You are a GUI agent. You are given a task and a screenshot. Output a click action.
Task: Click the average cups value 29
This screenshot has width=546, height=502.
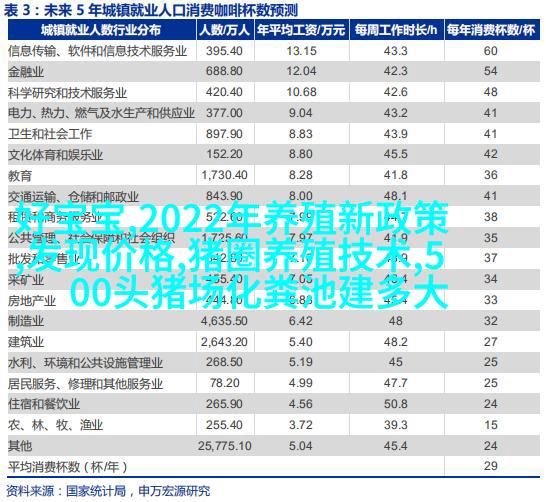click(x=491, y=466)
